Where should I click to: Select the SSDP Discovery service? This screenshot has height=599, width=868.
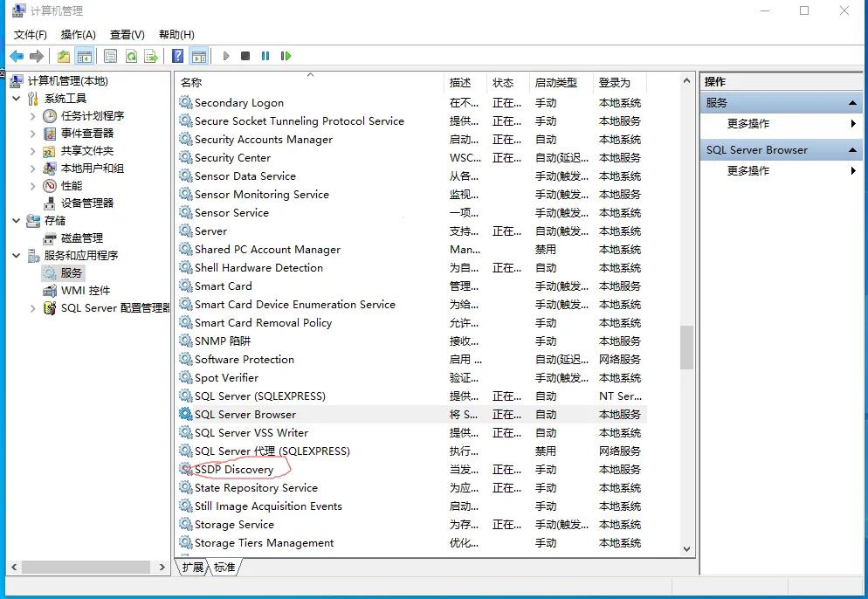pos(233,470)
